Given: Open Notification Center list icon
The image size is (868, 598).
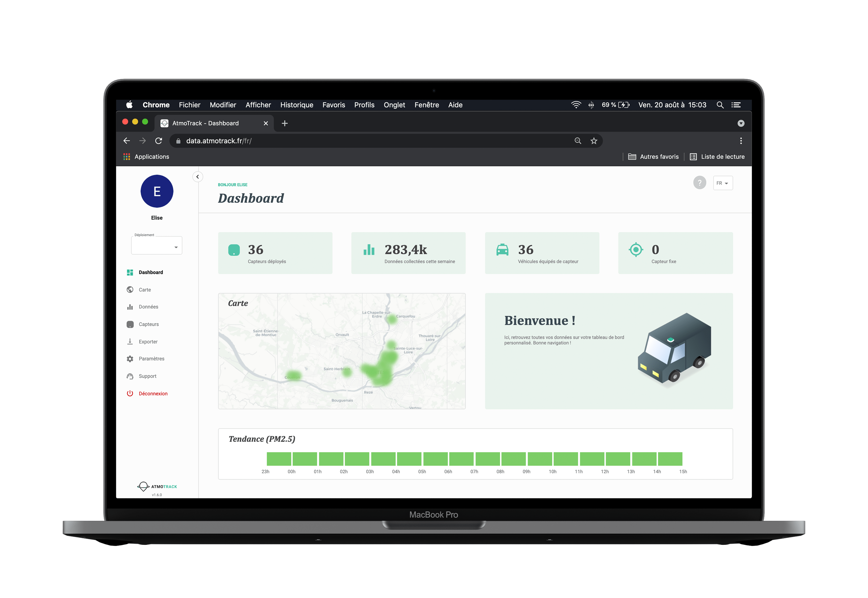Looking at the screenshot, I should tap(736, 105).
